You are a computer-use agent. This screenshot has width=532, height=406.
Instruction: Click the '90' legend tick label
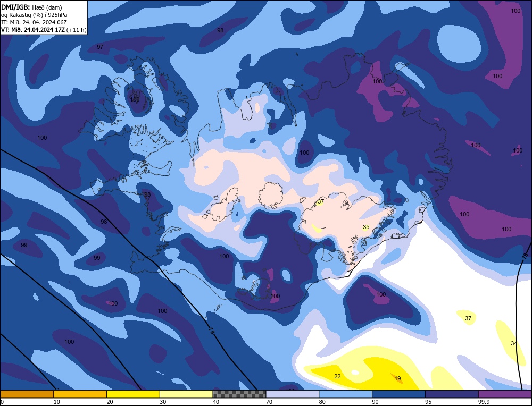tap(376, 402)
